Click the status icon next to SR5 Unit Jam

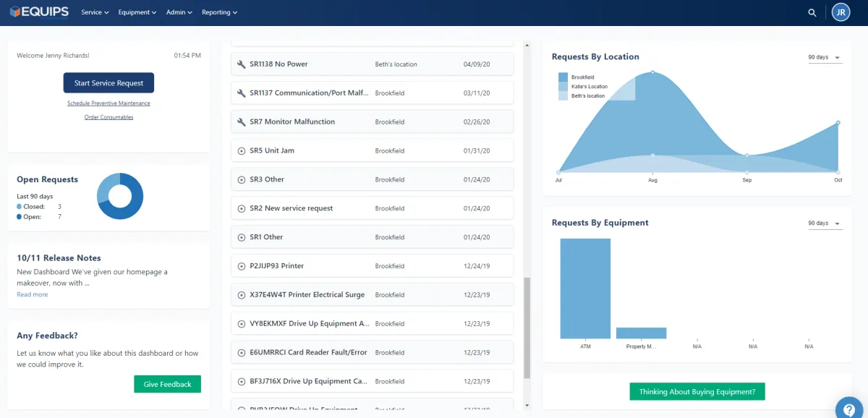pyautogui.click(x=241, y=150)
